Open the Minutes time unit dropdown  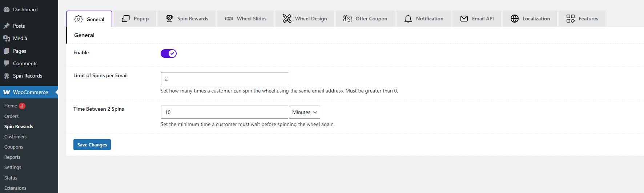coord(305,112)
